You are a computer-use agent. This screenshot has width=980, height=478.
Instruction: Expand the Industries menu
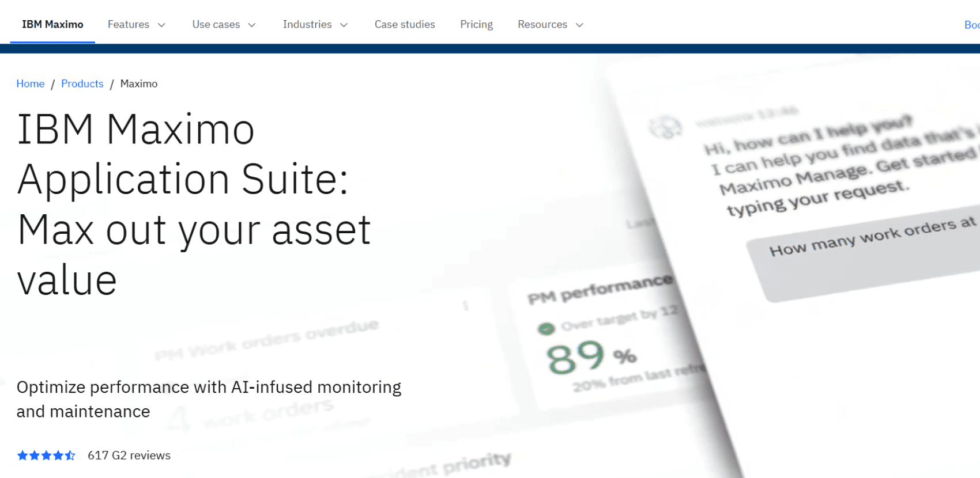tap(315, 24)
